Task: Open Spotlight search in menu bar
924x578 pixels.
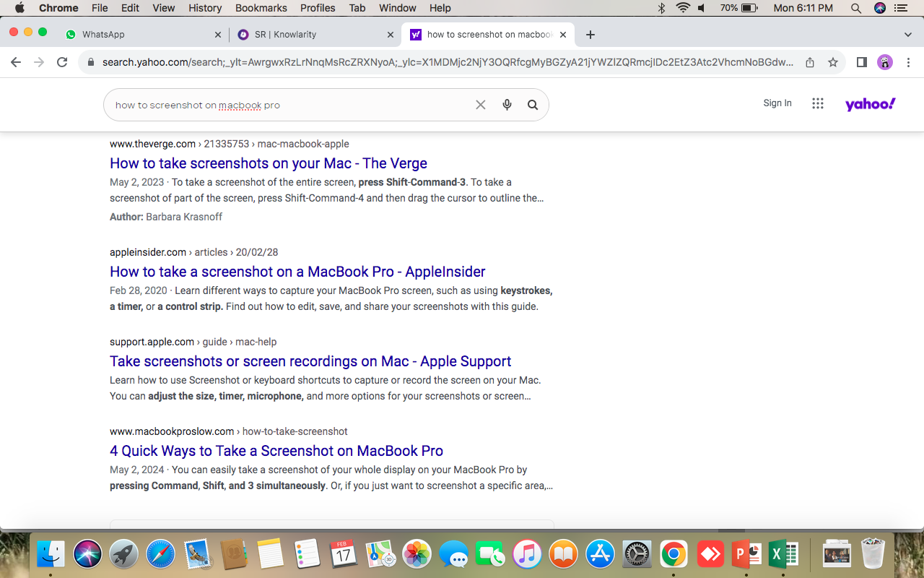Action: [x=856, y=8]
